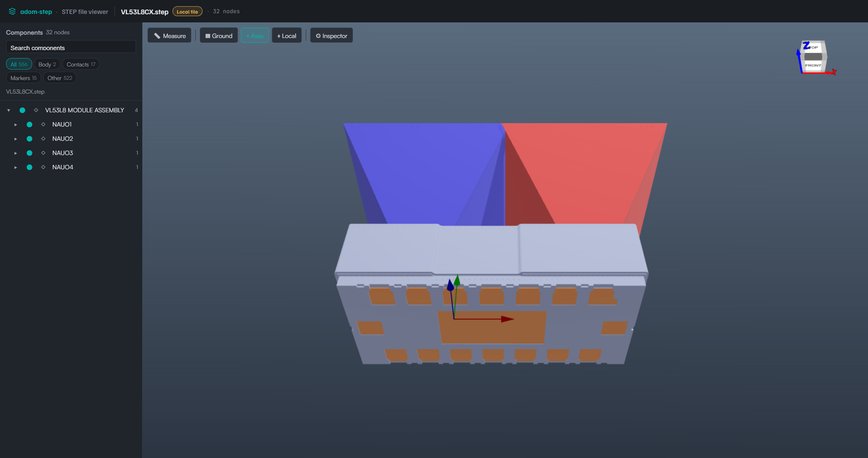Viewport: 868px width, 458px height.
Task: Focus the Search components field
Action: coord(71,47)
